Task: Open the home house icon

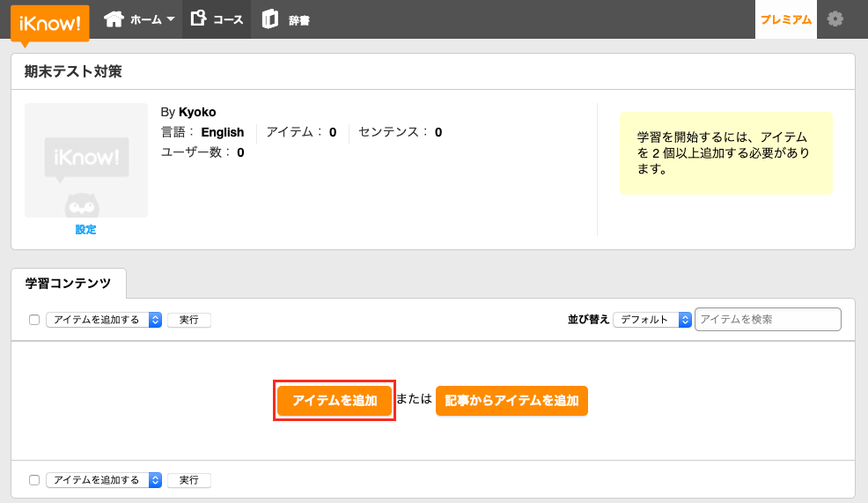Action: (114, 19)
